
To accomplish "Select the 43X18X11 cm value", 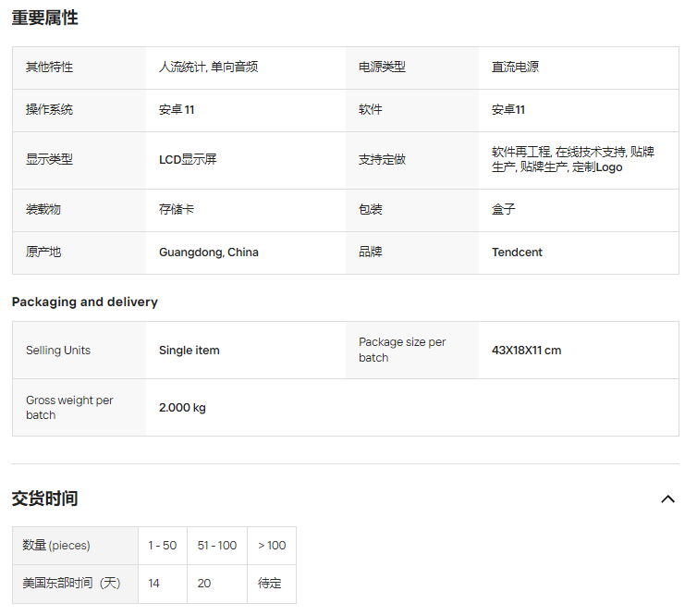I will point(526,351).
